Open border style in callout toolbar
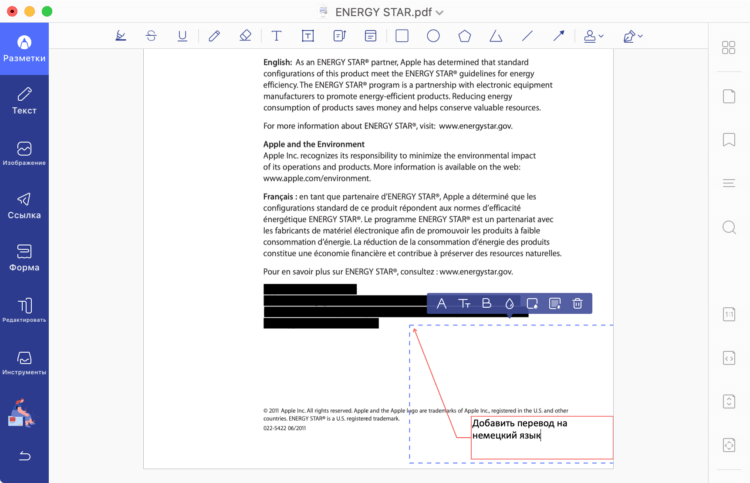 tap(532, 304)
